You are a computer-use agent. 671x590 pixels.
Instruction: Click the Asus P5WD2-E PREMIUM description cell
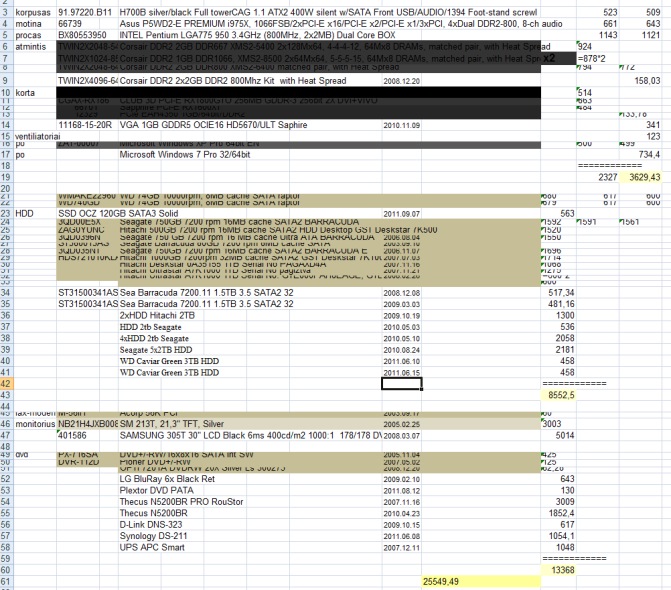click(341, 24)
